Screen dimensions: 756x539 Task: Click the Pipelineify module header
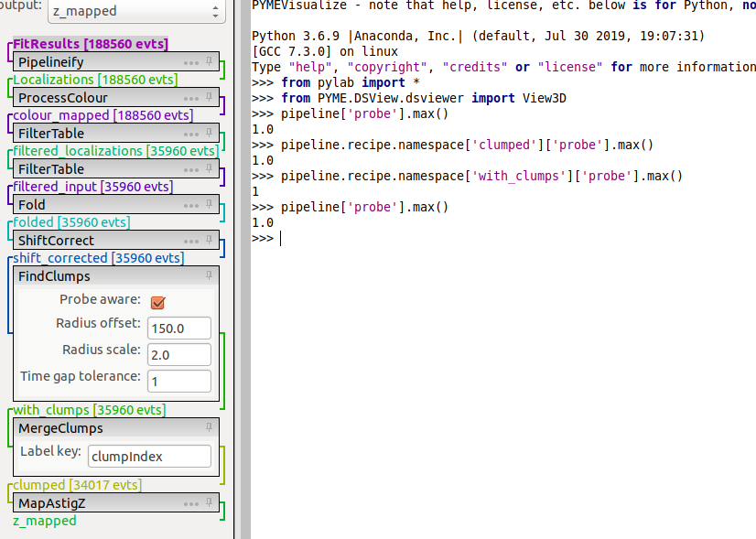point(116,61)
